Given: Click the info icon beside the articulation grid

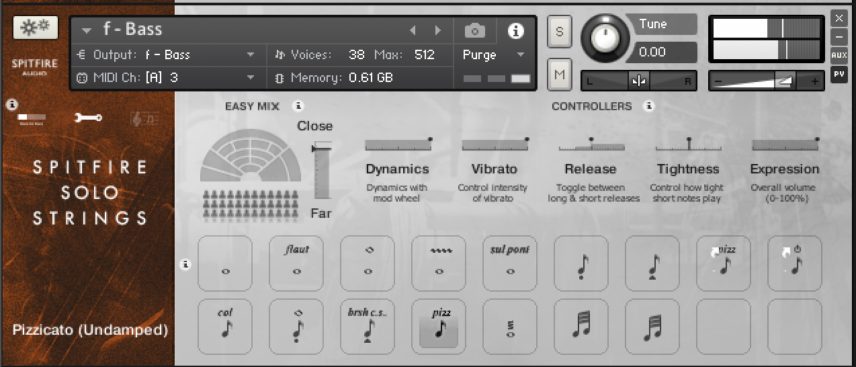Looking at the screenshot, I should (186, 264).
